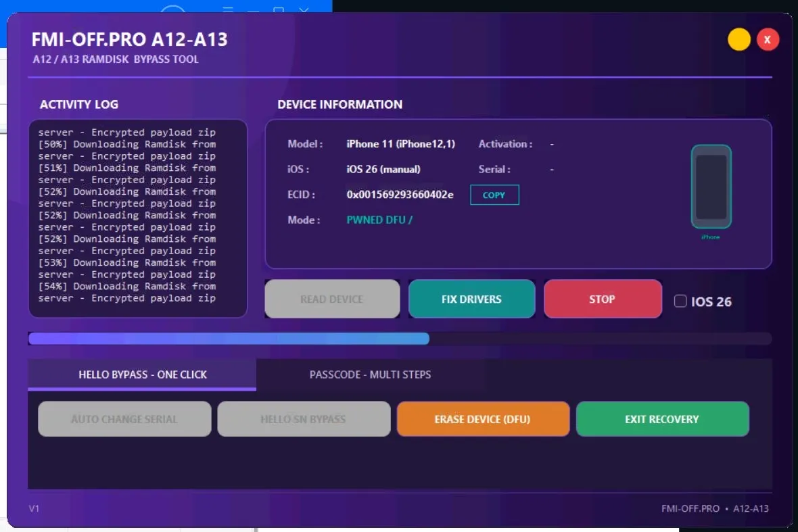
Task: Click the [51%] Downloading Ramdisk log line
Action: (126, 168)
